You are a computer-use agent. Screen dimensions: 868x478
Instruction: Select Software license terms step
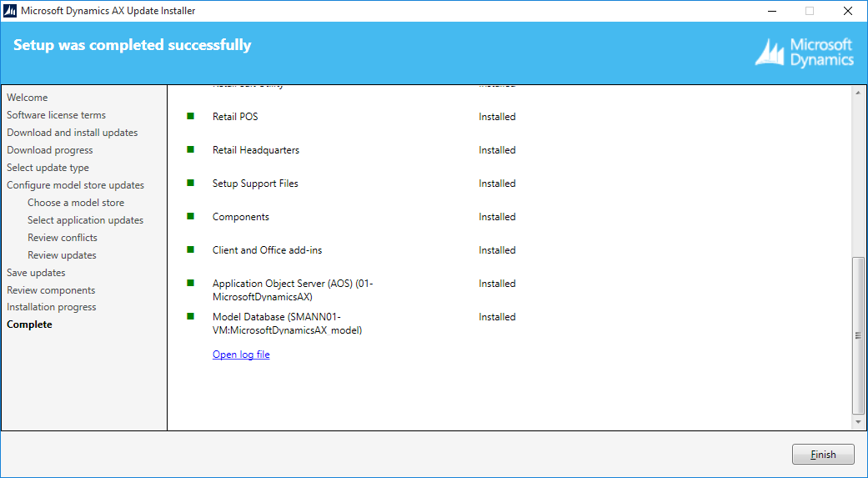56,115
